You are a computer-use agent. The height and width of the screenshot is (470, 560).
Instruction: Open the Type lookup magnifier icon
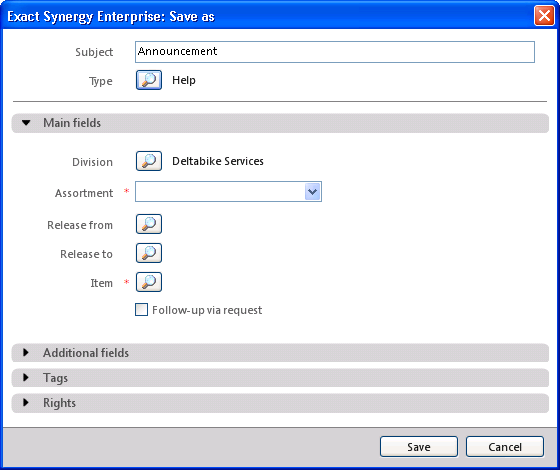point(149,80)
